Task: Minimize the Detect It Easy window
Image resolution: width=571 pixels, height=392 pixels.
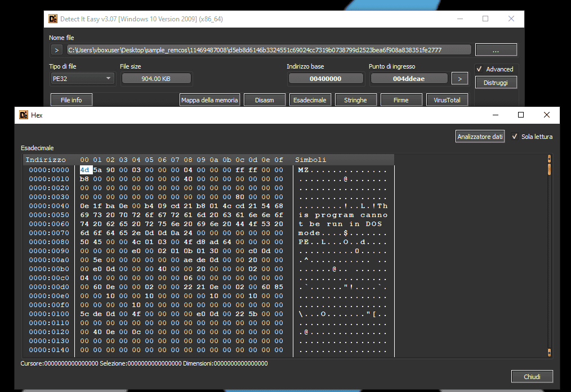Action: point(460,19)
